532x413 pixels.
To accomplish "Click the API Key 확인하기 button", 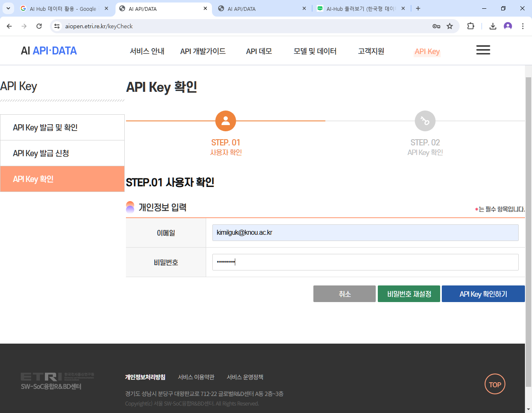I will click(483, 294).
